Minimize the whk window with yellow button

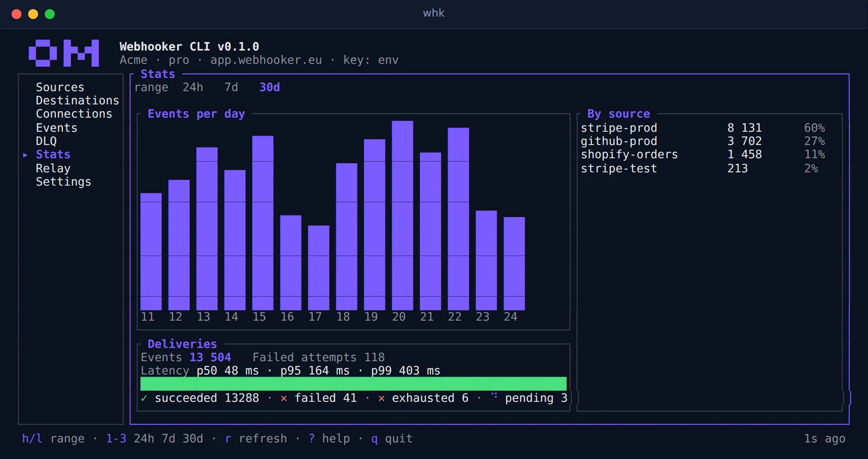(33, 14)
